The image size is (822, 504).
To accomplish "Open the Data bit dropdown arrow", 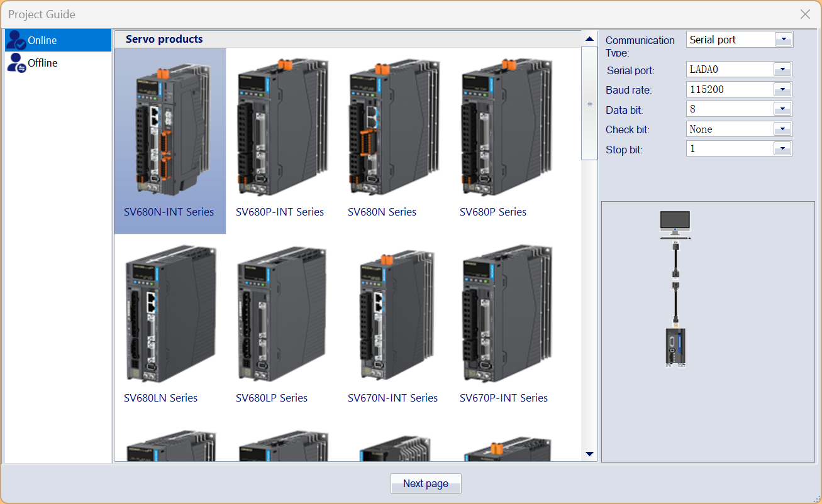I will click(x=782, y=109).
